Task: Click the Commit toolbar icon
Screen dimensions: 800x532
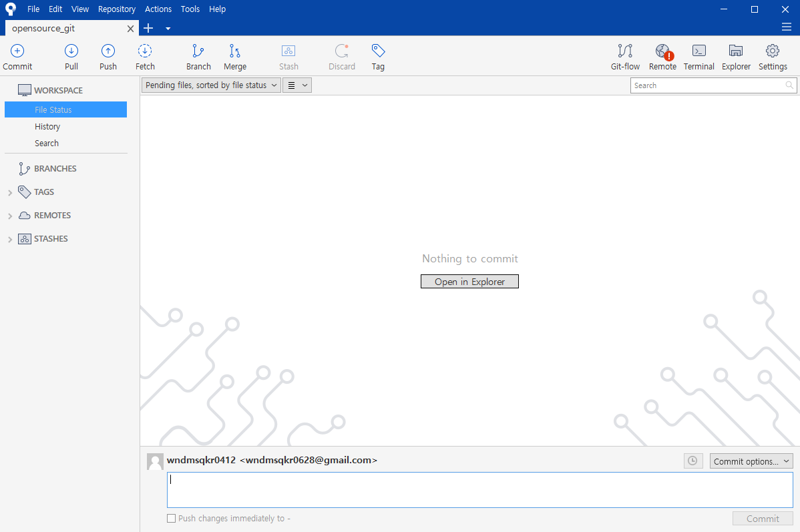Action: [17, 51]
